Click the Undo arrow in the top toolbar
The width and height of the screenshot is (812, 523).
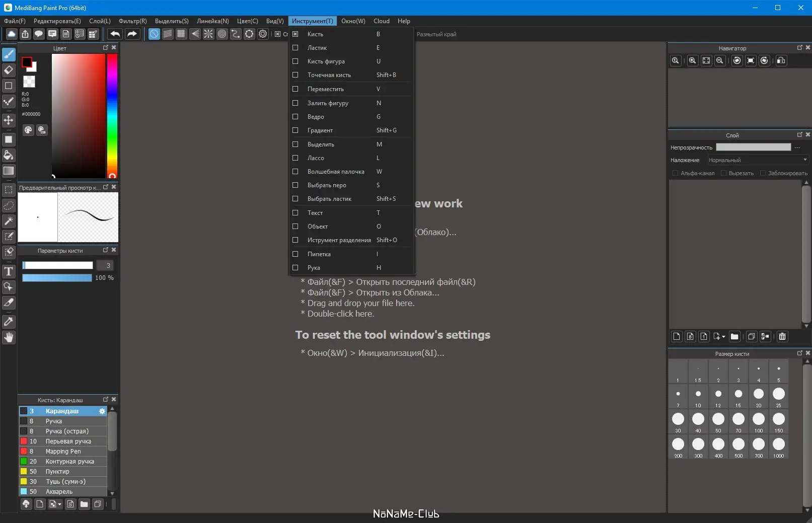(115, 34)
